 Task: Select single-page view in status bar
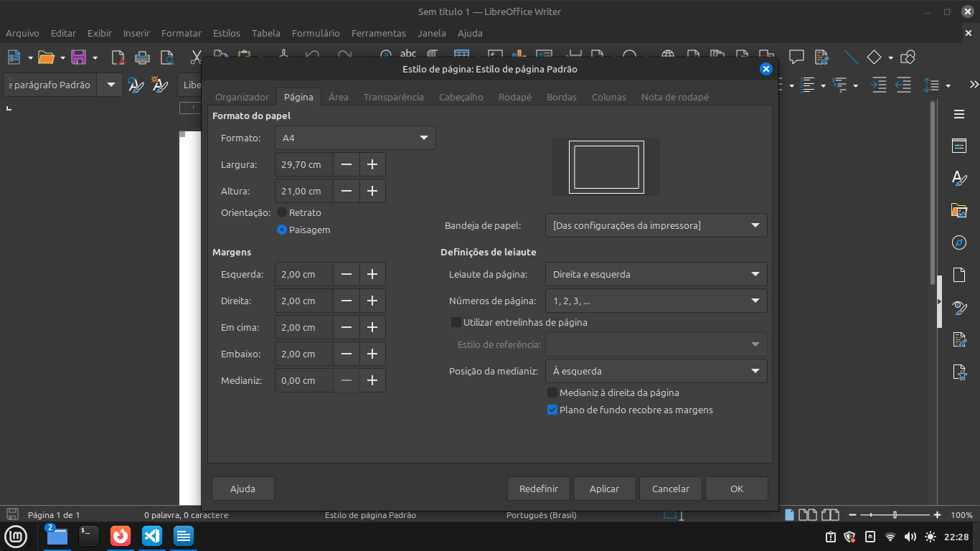[790, 515]
